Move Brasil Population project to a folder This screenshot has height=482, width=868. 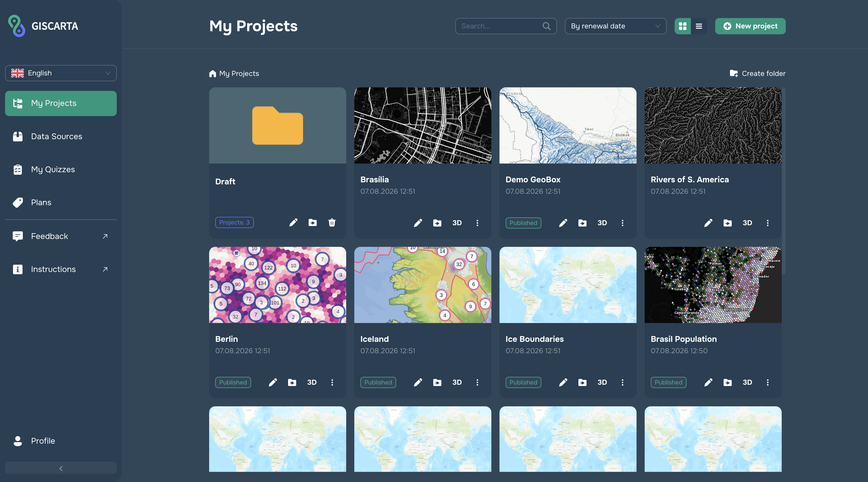point(728,382)
